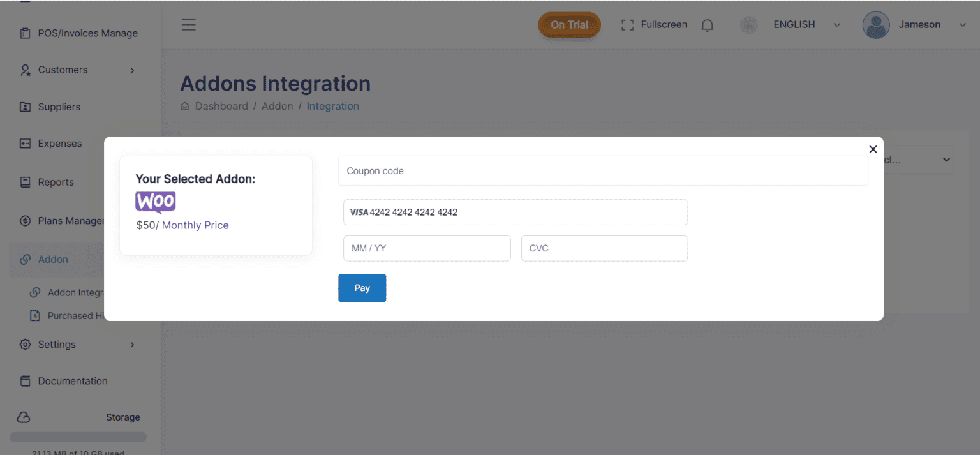
Task: Click Jameson's profile avatar
Action: 876,25
